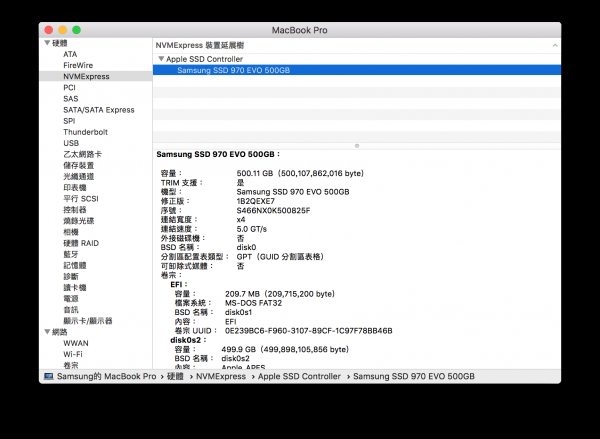Click Samsung SSD 970 EVO 500GB in path bar
Screen dimensions: 600x439
pyautogui.click(x=414, y=376)
